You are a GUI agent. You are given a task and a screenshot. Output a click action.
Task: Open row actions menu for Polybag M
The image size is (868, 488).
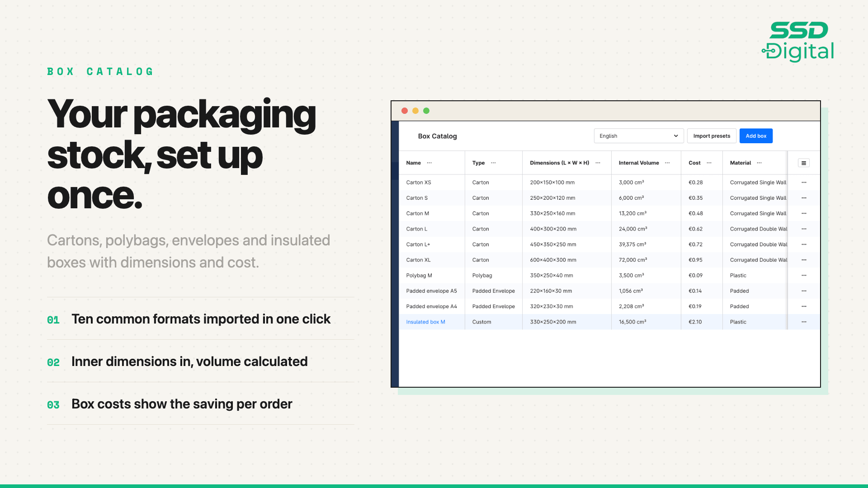[804, 275]
